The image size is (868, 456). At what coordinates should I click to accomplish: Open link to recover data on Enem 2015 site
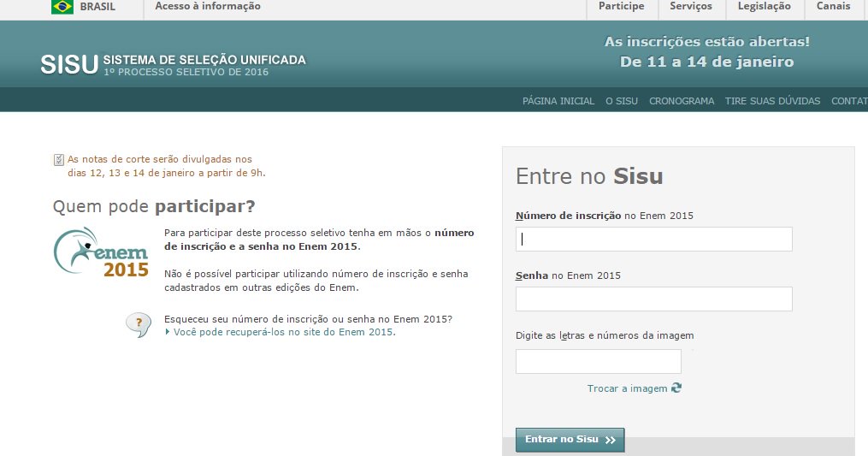coord(285,332)
